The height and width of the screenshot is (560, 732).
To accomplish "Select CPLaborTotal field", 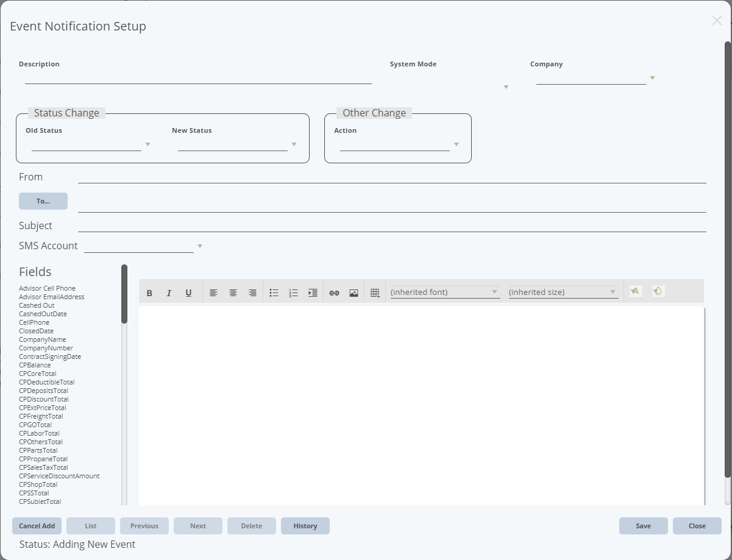I will [x=39, y=433].
